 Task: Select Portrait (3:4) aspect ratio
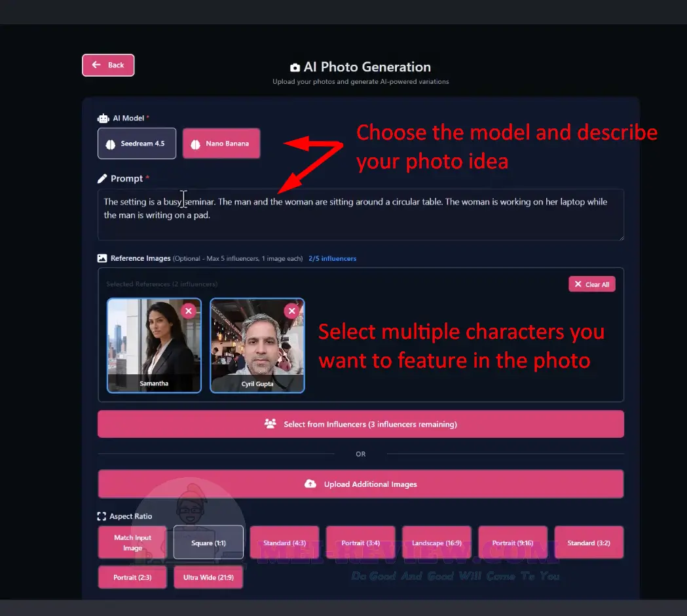(361, 543)
